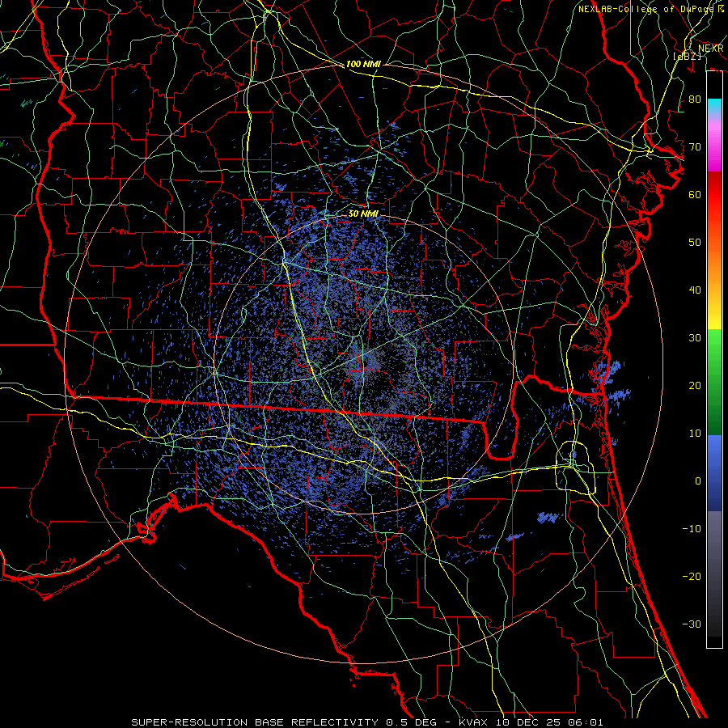This screenshot has height=728, width=728.
Task: Click the 10 dBZ scale value
Action: (695, 434)
